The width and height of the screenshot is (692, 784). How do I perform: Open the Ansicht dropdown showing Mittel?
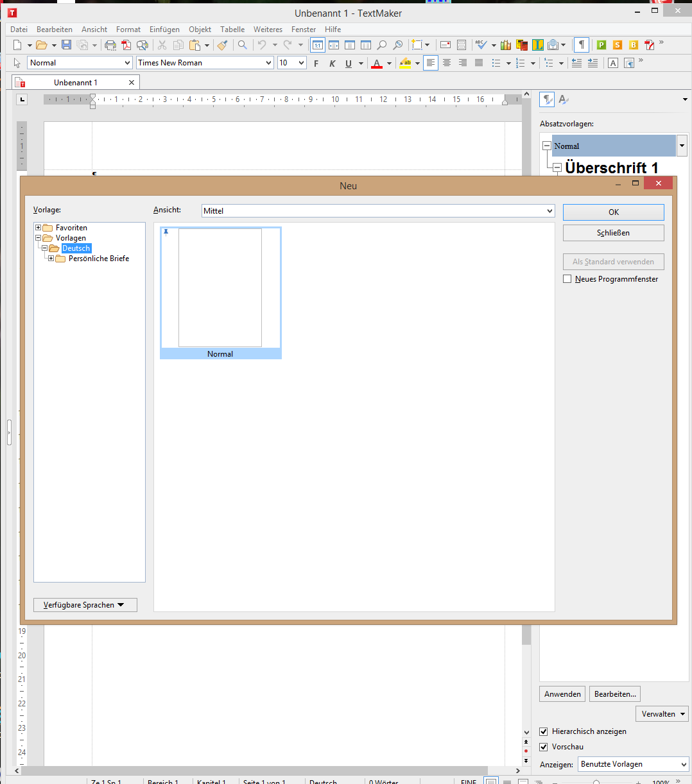pyautogui.click(x=378, y=210)
